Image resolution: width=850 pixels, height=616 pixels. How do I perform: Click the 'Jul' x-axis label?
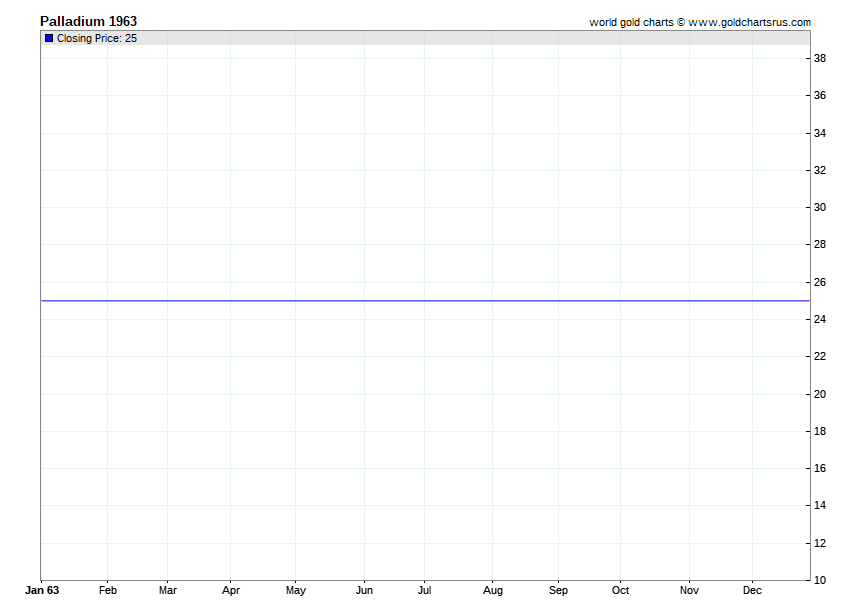[x=424, y=590]
